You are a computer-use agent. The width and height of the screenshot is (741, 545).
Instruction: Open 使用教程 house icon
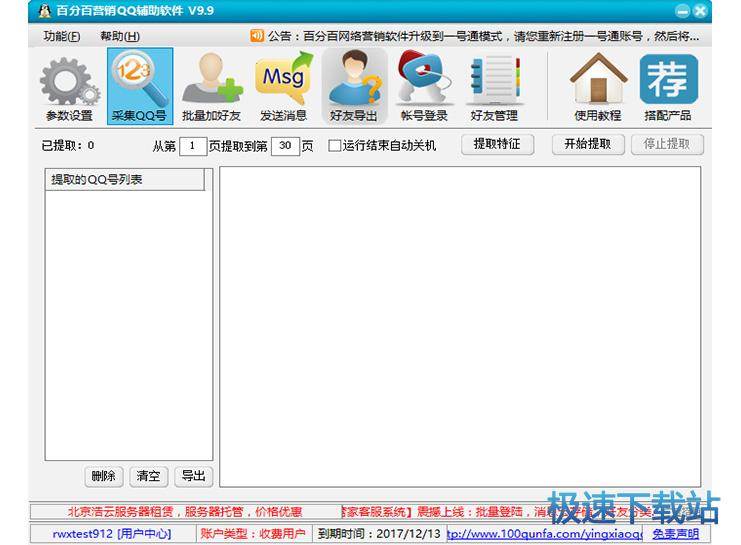click(598, 87)
